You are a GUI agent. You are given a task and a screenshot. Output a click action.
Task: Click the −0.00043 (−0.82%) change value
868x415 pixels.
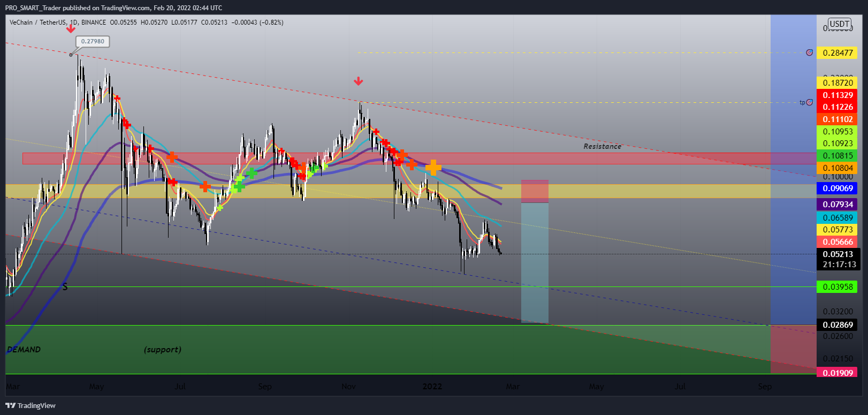pyautogui.click(x=257, y=22)
